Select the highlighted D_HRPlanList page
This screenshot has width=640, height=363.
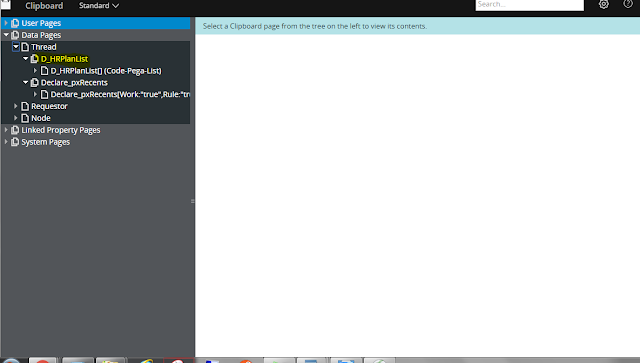[x=64, y=59]
